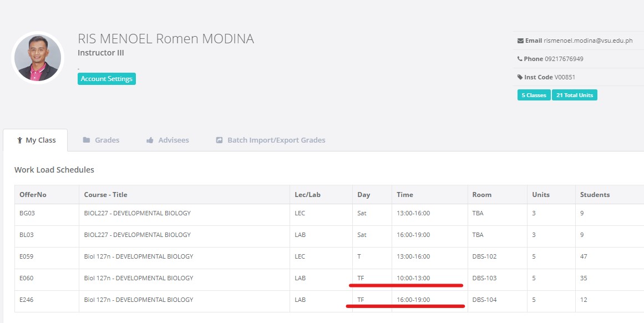Click the tag icon beside Inst Code
Image resolution: width=644 pixels, height=323 pixels.
pyautogui.click(x=520, y=77)
